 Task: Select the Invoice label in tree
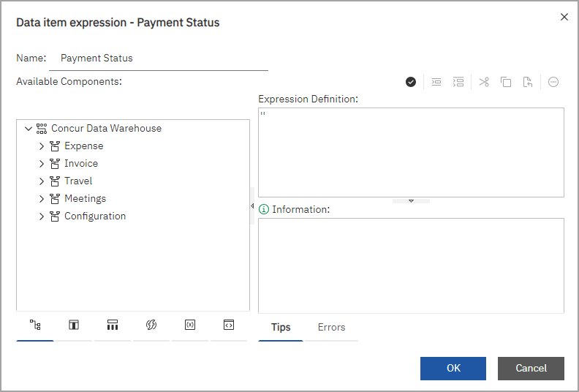coord(81,163)
